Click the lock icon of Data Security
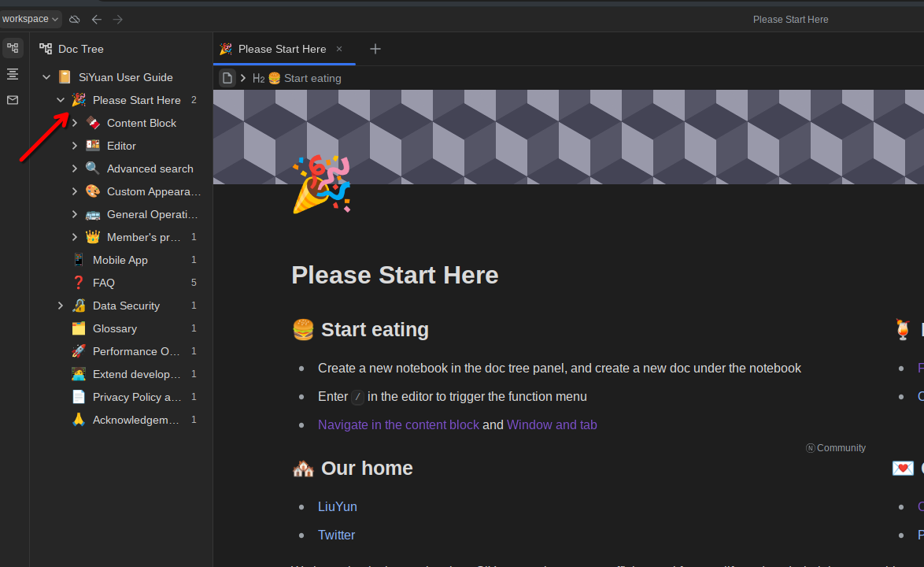The image size is (924, 567). point(79,306)
